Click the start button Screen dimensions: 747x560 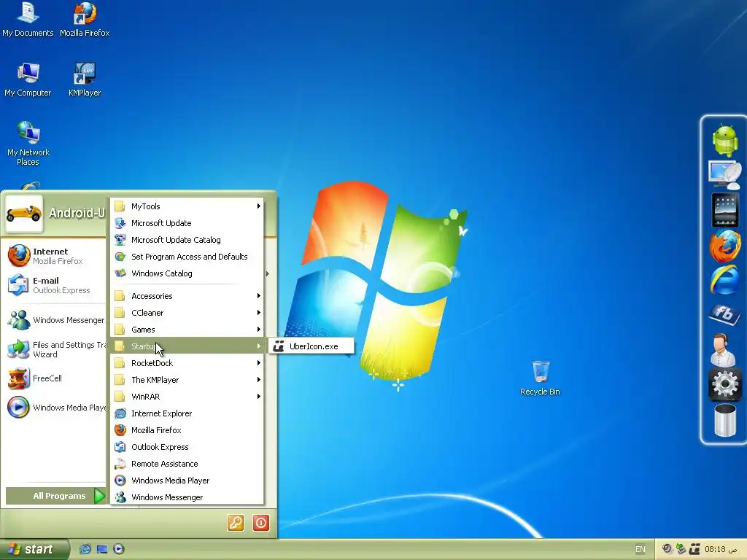34,549
